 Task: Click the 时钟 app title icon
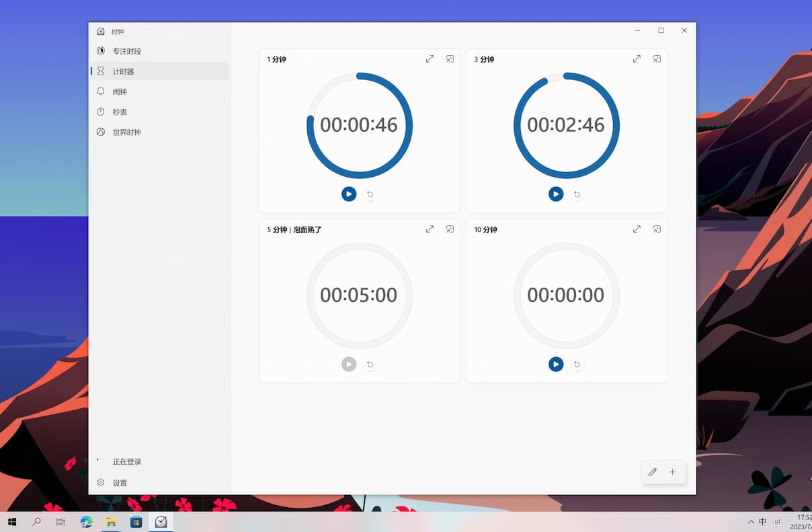coord(101,32)
